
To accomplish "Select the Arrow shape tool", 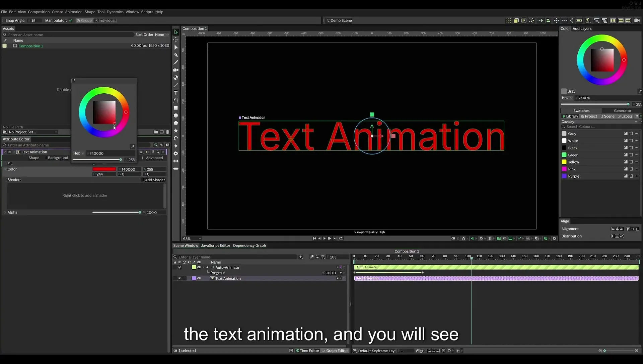I will pyautogui.click(x=176, y=161).
